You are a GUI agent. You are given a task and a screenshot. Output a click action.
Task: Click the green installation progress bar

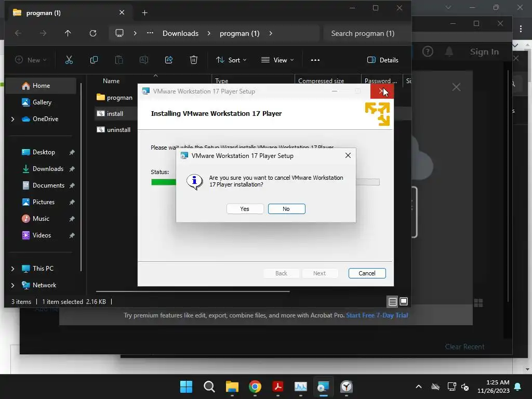coord(164,182)
